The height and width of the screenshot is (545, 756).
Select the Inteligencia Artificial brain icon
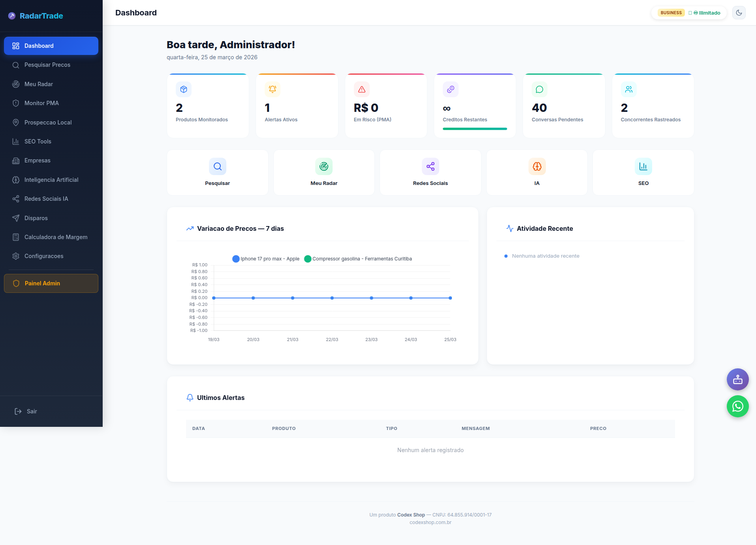tap(16, 179)
